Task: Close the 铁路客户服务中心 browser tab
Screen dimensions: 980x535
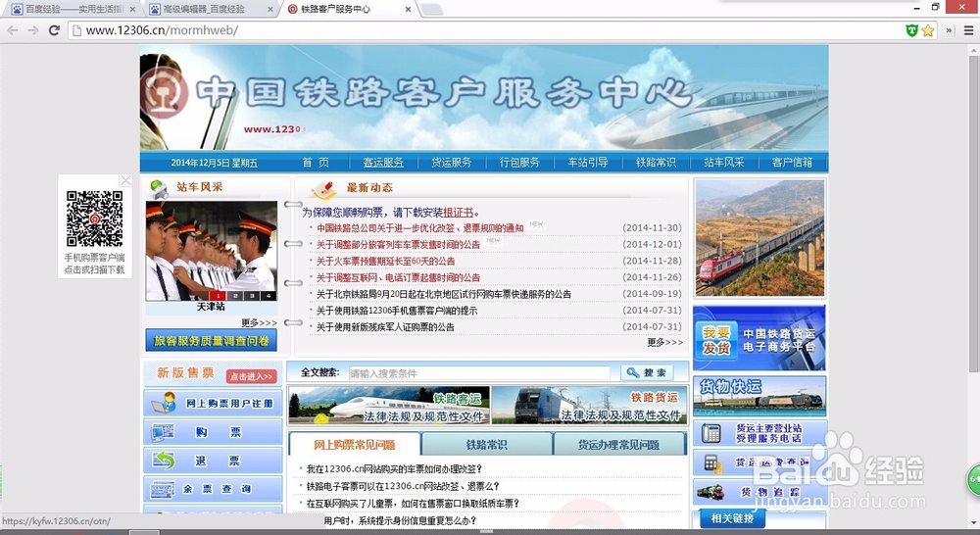Action: click(408, 10)
